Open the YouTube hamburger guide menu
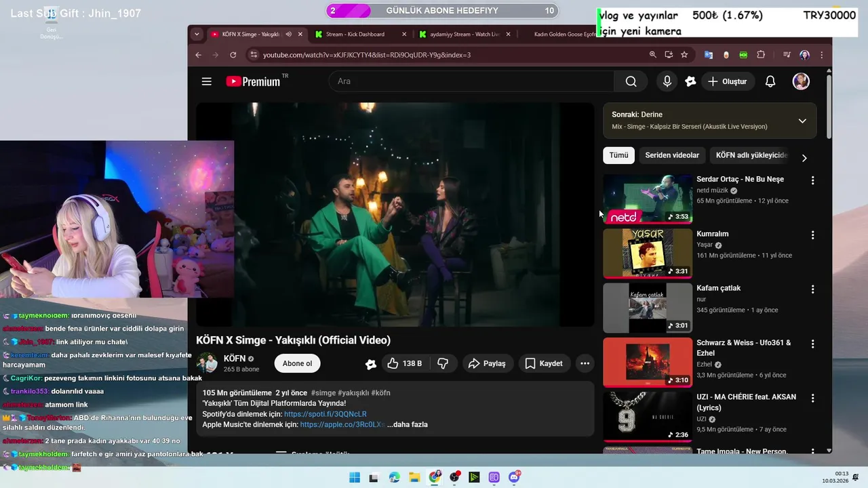The image size is (868, 488). 207,81
